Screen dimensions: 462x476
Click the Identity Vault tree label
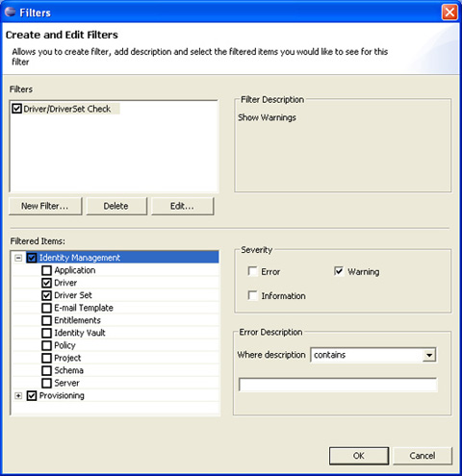[80, 333]
